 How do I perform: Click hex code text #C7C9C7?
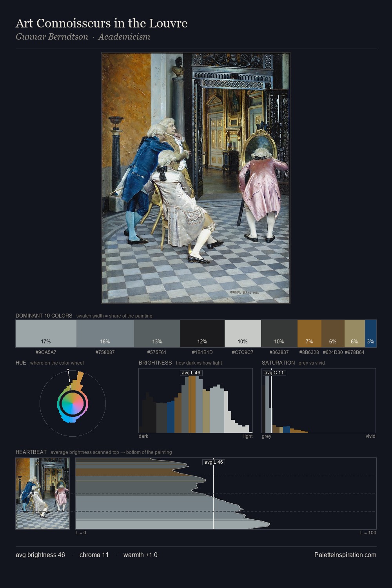[243, 352]
